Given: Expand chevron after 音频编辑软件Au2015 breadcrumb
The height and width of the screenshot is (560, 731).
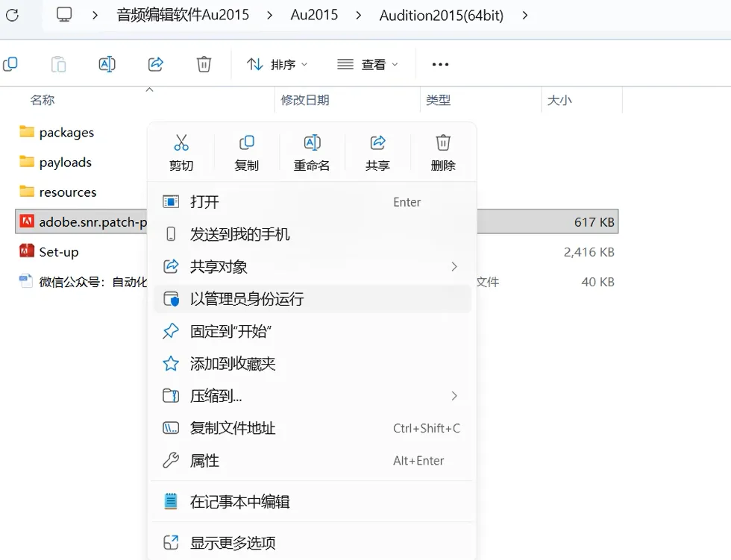Looking at the screenshot, I should (269, 16).
